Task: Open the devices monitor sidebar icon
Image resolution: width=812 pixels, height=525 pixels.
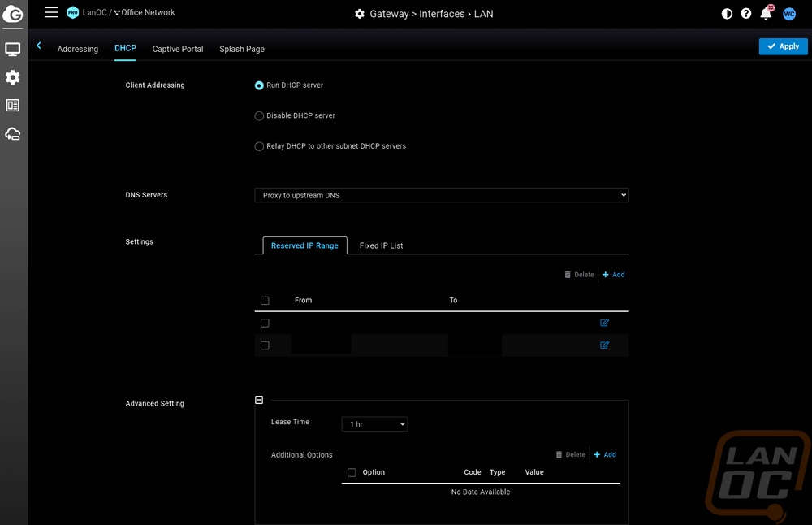Action: tap(12, 50)
